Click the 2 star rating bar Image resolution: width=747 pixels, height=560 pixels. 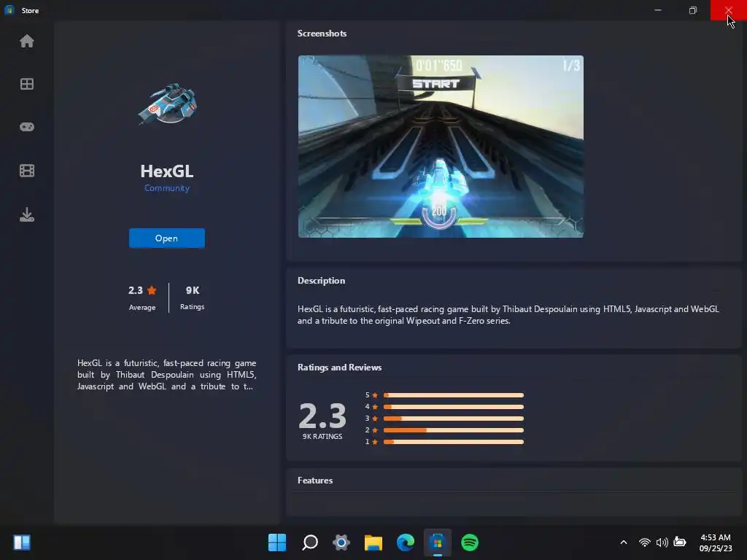coord(454,430)
